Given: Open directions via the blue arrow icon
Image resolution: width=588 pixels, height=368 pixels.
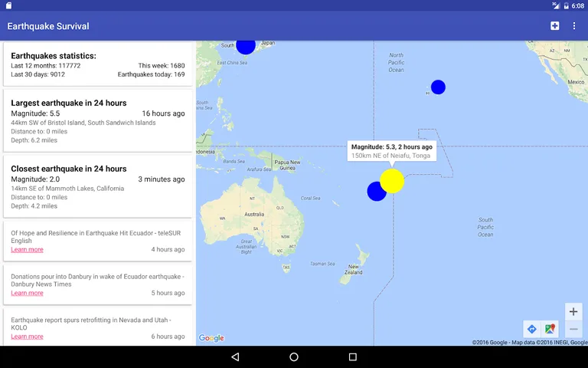Looking at the screenshot, I should click(x=532, y=330).
